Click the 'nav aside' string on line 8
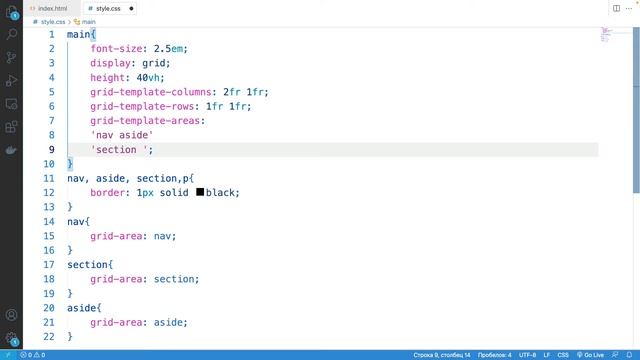The image size is (640, 360). pos(122,135)
